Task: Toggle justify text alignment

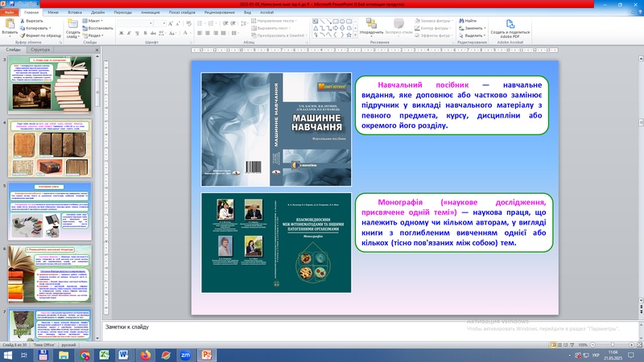Action: click(224, 33)
